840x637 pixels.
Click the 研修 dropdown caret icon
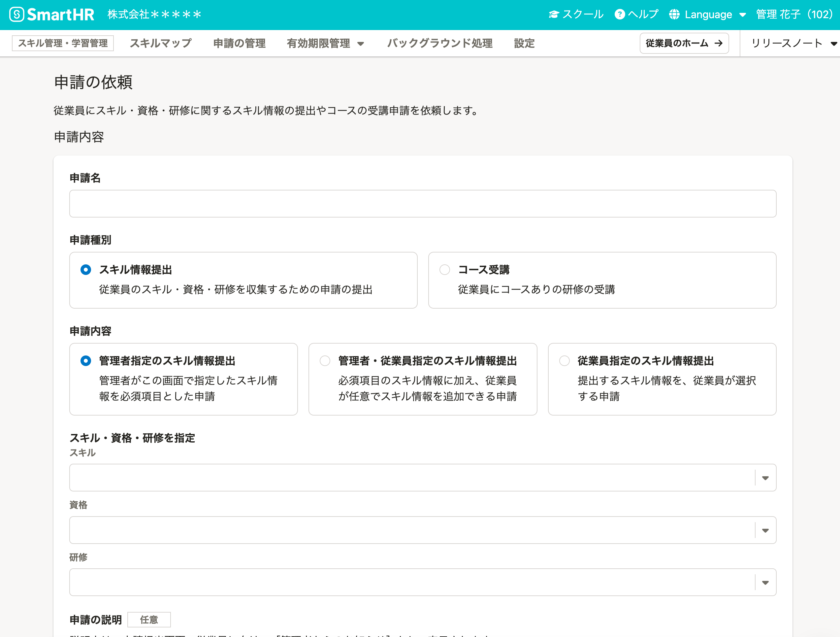point(765,583)
